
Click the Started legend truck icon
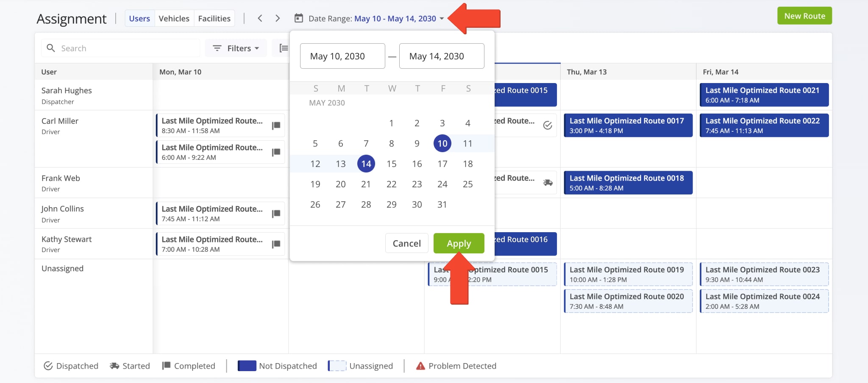click(114, 366)
